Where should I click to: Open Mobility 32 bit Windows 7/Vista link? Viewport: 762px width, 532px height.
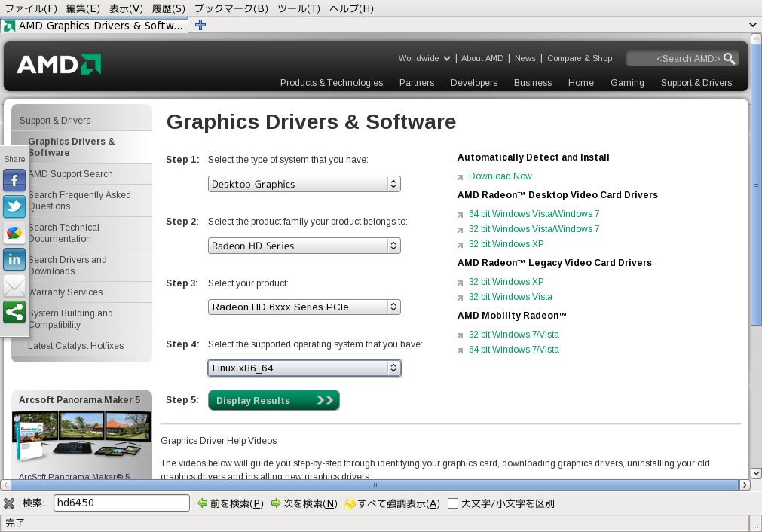click(514, 335)
